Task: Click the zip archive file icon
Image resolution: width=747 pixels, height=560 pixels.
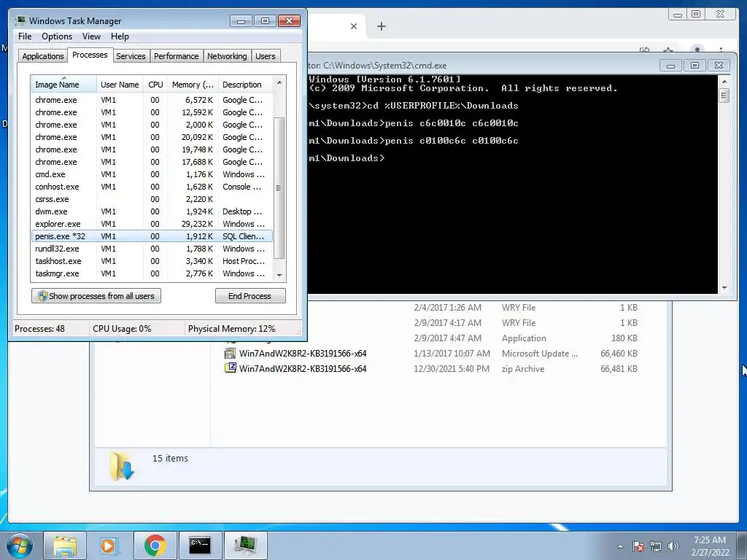Action: click(x=230, y=367)
